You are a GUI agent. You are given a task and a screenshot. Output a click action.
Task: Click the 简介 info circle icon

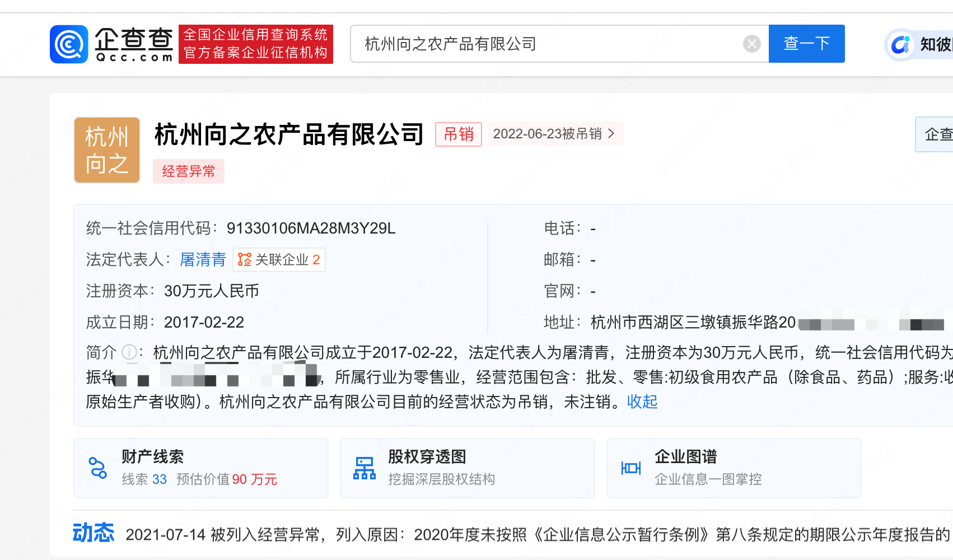(129, 352)
